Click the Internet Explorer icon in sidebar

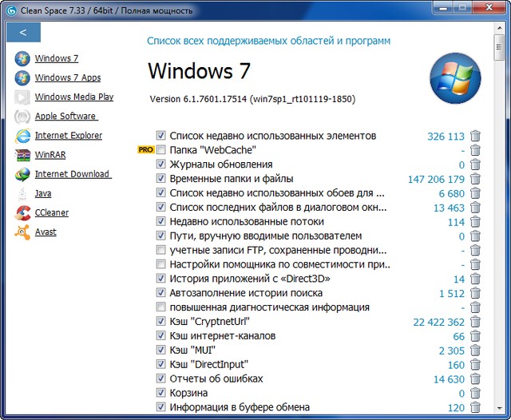click(x=22, y=136)
